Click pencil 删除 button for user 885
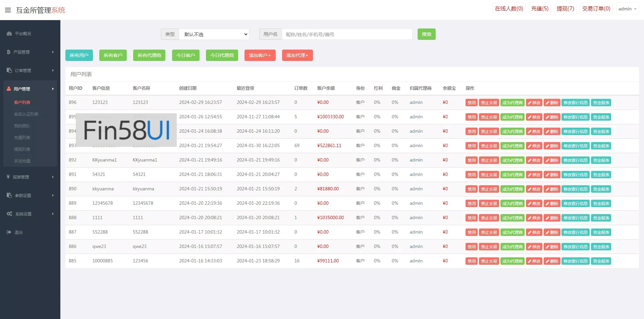The image size is (644, 319). 552,261
